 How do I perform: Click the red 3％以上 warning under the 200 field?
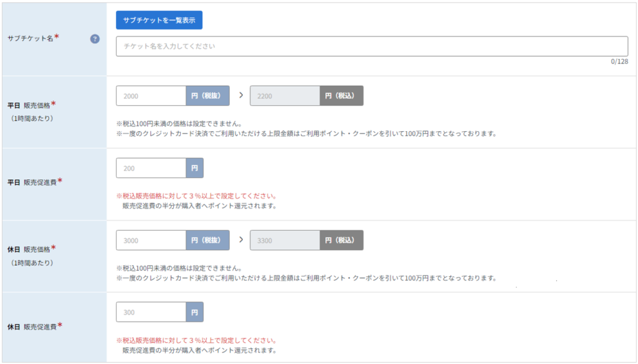click(196, 196)
